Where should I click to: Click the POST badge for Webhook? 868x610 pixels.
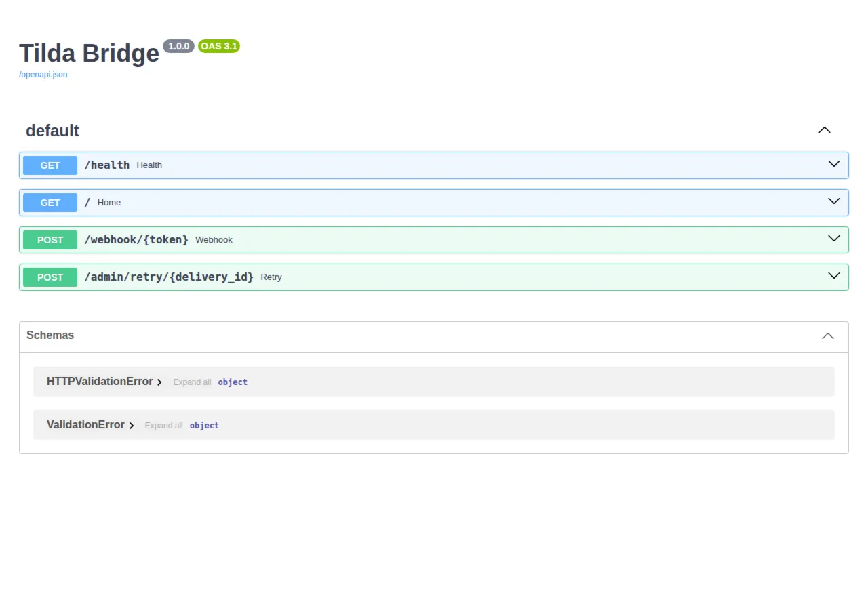pos(50,240)
